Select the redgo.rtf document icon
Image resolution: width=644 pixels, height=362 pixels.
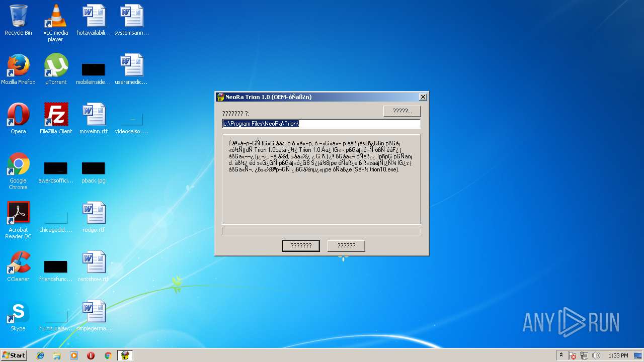(94, 217)
